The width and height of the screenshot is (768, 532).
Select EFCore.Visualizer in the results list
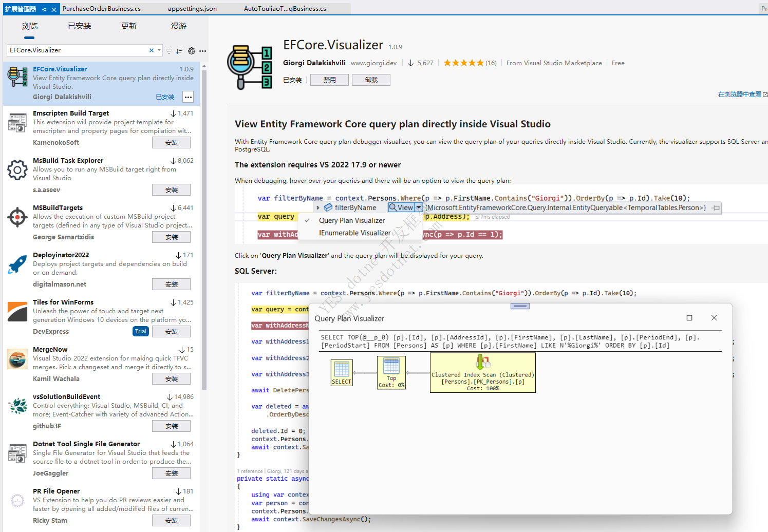pyautogui.click(x=101, y=83)
